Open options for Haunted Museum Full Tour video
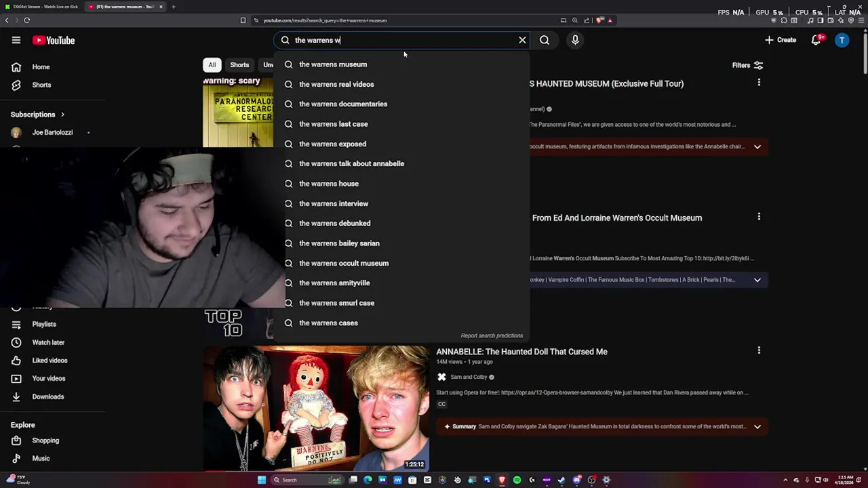The width and height of the screenshot is (868, 488). point(759,83)
